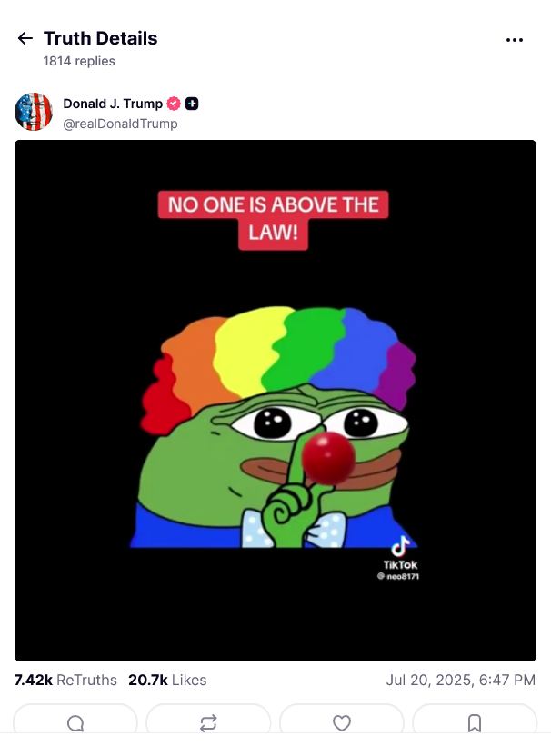Click the red verified badge

[174, 104]
